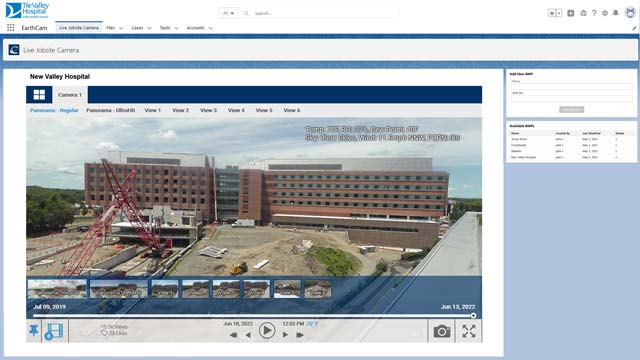Step forward one image
Screen dimensions: 640x360
[285, 335]
